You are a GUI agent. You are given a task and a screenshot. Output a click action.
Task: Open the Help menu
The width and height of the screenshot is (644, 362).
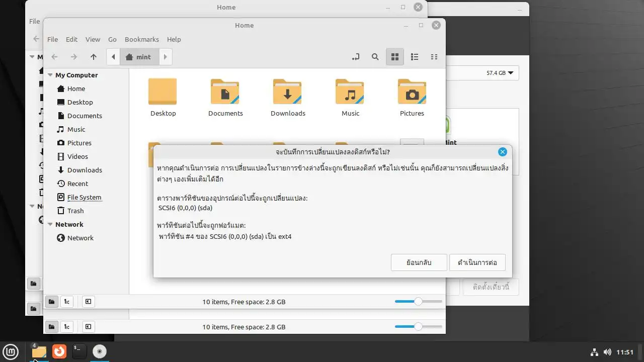point(174,39)
